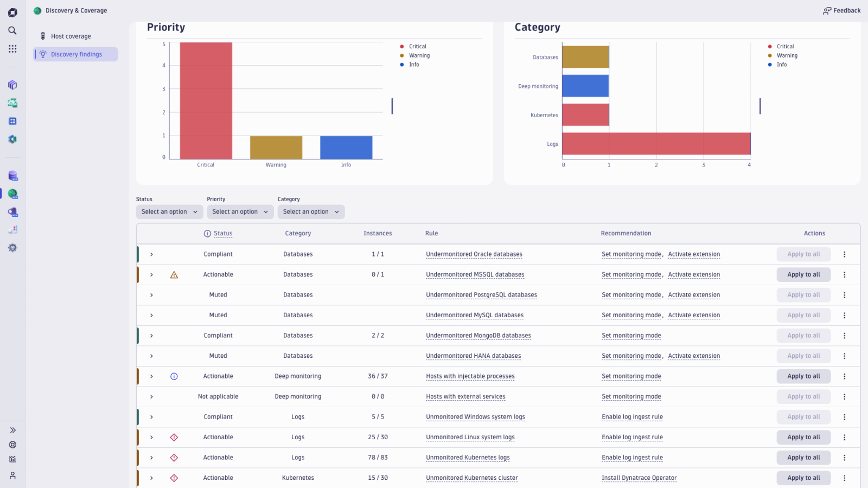Open the Priority filter dropdown
The width and height of the screenshot is (868, 488).
click(240, 211)
